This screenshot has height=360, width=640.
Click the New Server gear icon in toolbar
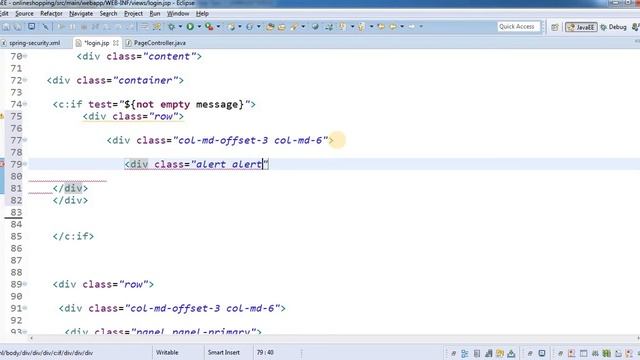[x=231, y=27]
